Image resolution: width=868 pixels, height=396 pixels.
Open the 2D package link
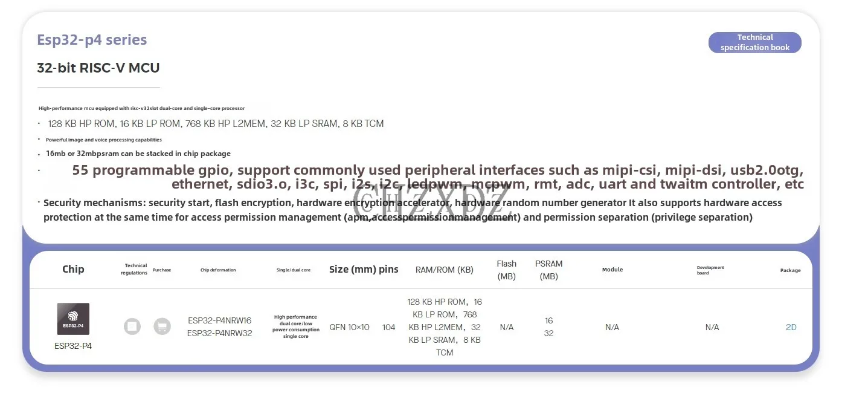pos(791,327)
